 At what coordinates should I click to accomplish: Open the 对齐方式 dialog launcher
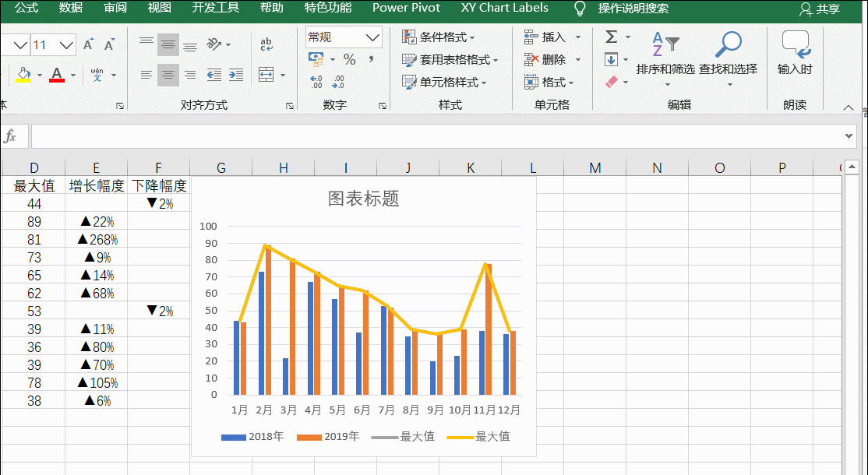click(x=290, y=106)
